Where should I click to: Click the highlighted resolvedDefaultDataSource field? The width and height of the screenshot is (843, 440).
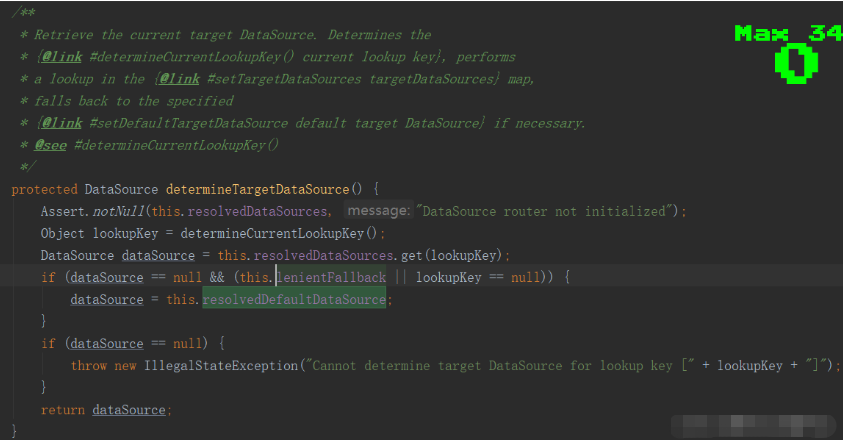pyautogui.click(x=294, y=300)
